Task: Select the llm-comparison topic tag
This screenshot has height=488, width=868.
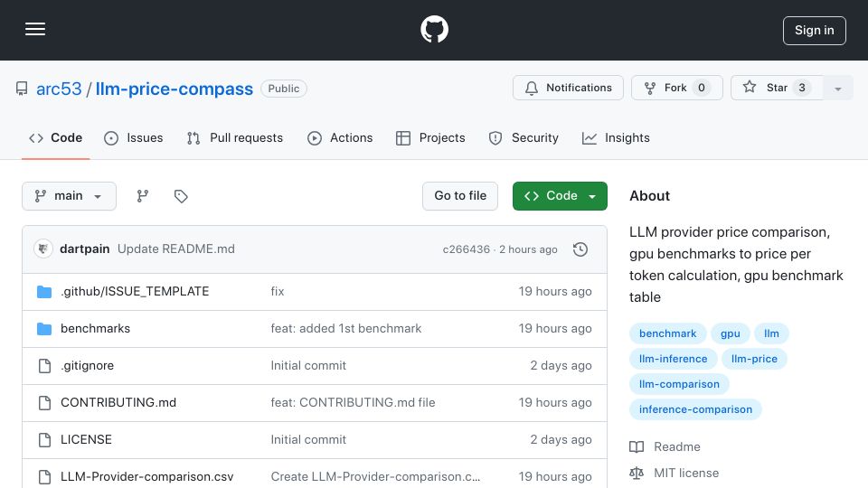Action: coord(679,385)
